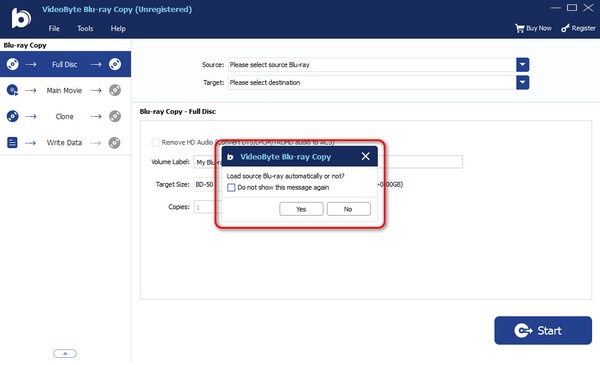Image resolution: width=600 pixels, height=365 pixels.
Task: Click the data file icon in Write Data row
Action: [x=12, y=143]
